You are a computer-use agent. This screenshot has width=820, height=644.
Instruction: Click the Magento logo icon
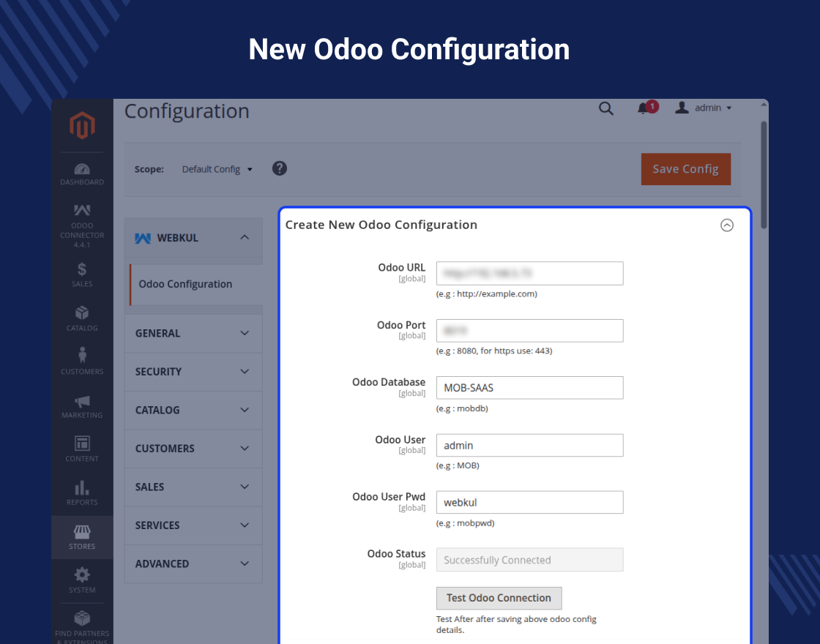point(82,125)
